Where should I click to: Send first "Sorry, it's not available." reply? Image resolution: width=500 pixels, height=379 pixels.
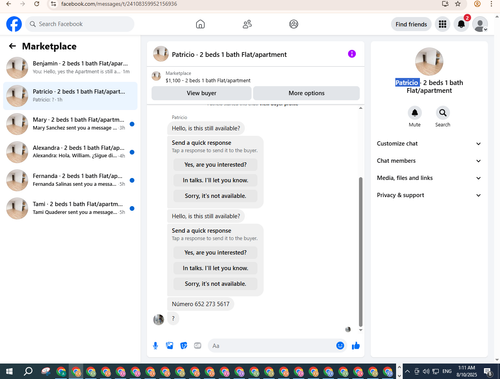(215, 196)
